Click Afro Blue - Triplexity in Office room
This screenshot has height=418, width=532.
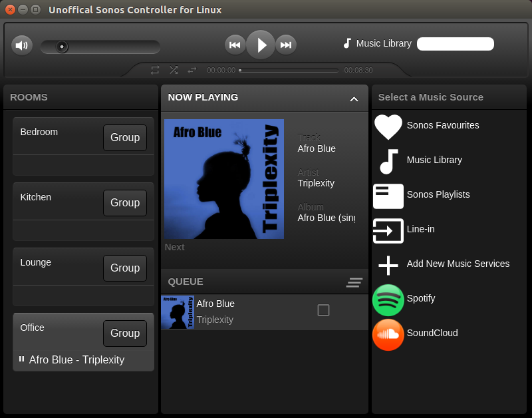coord(76,359)
